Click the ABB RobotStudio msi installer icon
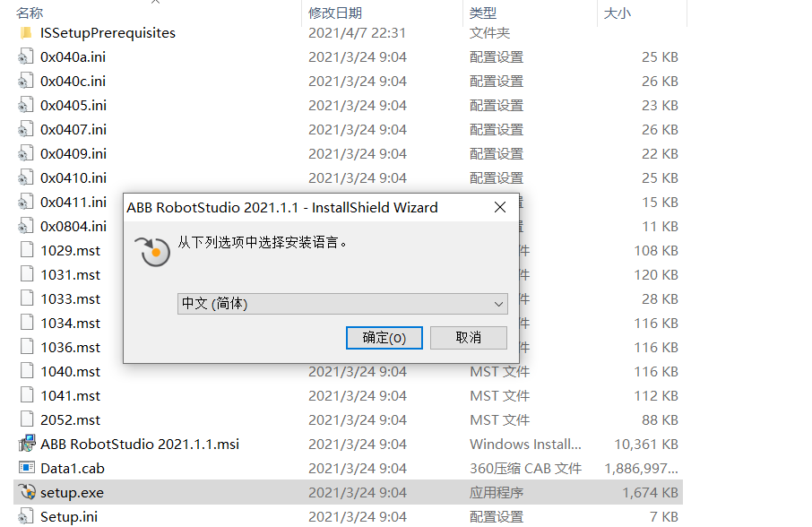 [x=27, y=444]
